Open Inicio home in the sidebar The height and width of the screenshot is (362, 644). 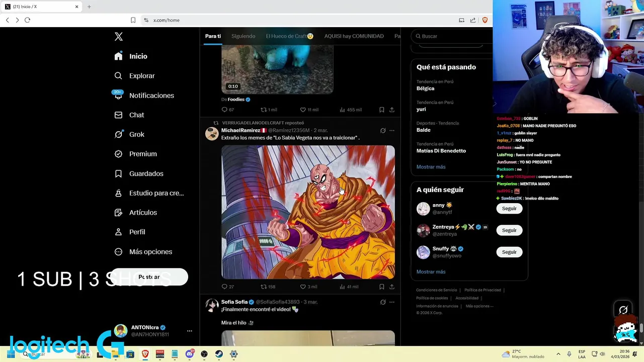point(131,56)
